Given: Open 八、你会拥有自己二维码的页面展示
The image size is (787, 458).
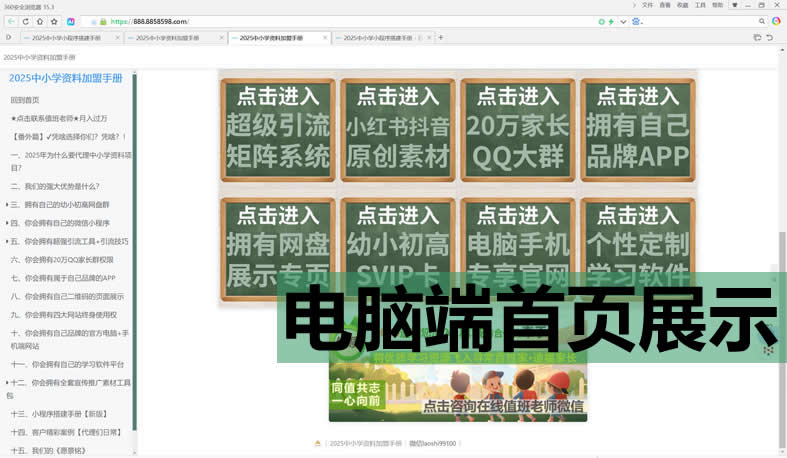Looking at the screenshot, I should [x=67, y=296].
